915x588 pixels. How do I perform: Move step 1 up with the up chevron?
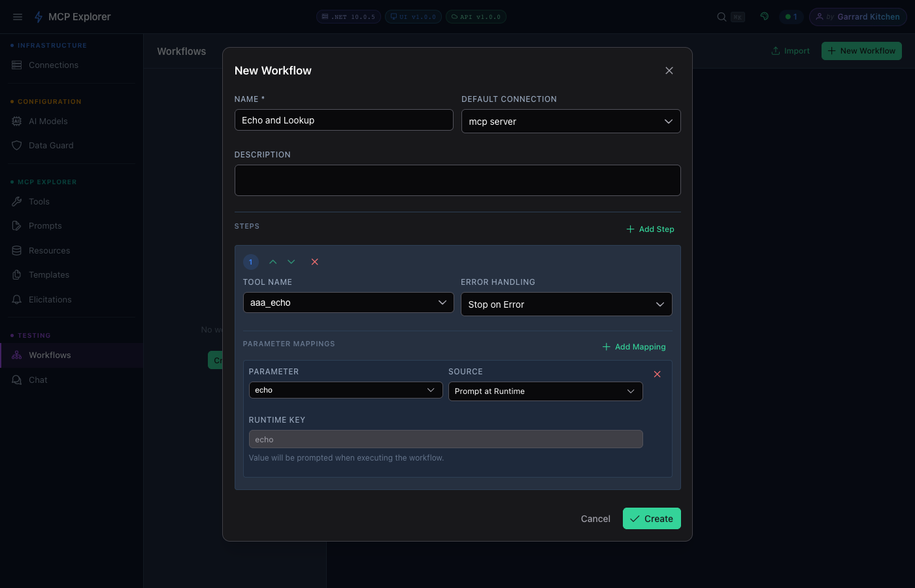273,261
